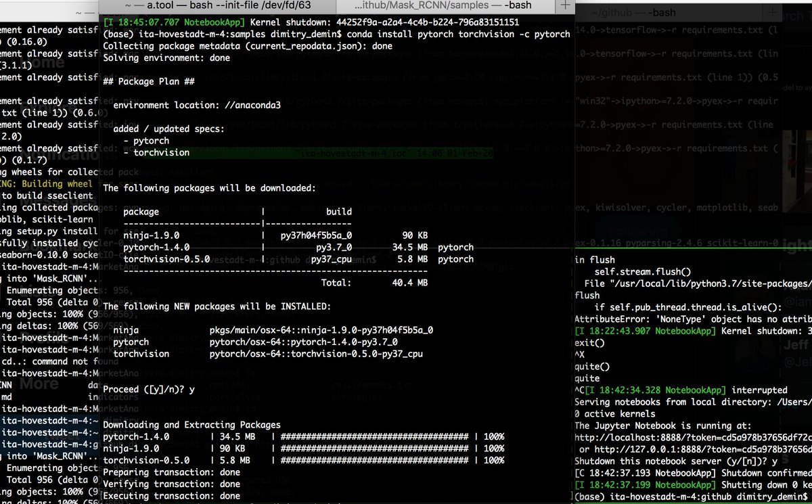
Task: Click the '## Package Plan ##' heading
Action: (x=149, y=82)
